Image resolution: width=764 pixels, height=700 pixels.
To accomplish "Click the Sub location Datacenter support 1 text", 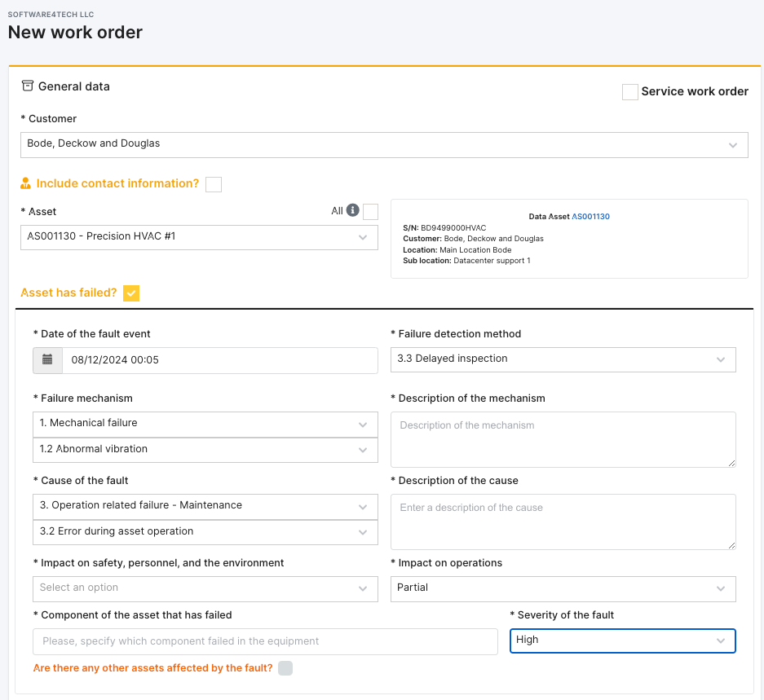I will coord(466,261).
